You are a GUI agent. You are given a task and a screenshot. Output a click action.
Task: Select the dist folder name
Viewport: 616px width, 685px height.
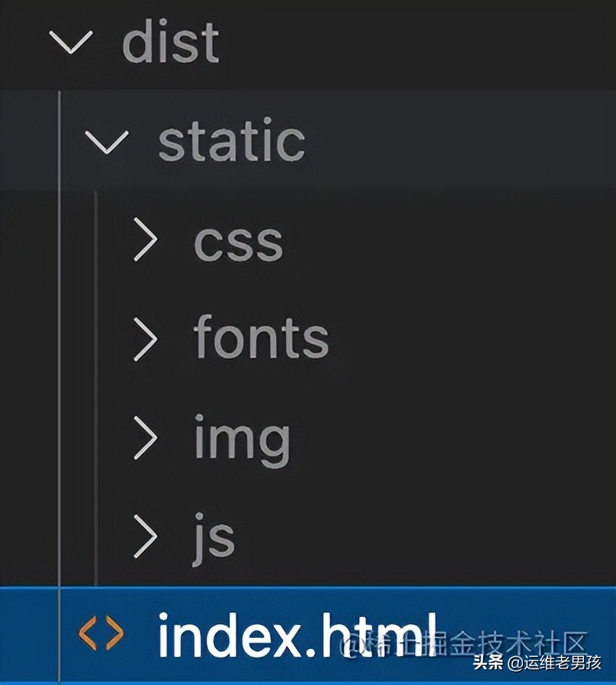click(170, 42)
